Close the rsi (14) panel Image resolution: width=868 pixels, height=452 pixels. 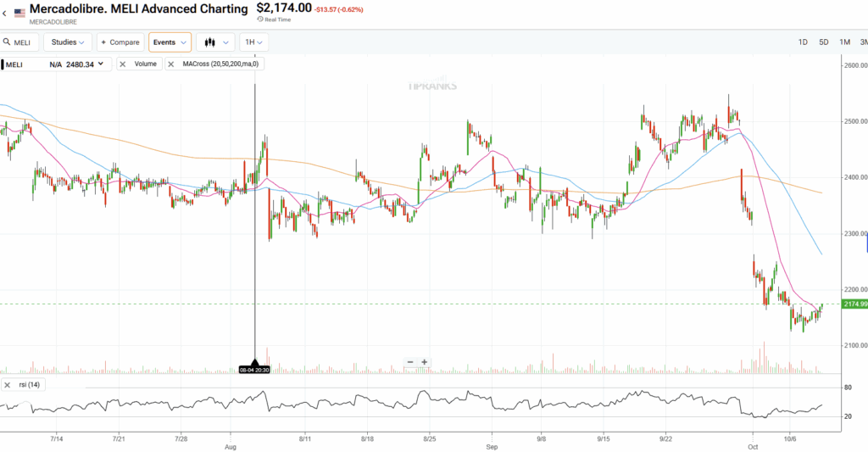coord(8,385)
